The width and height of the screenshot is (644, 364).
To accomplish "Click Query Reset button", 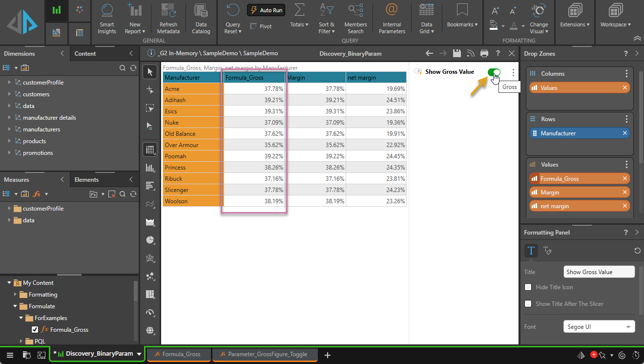I will (233, 19).
